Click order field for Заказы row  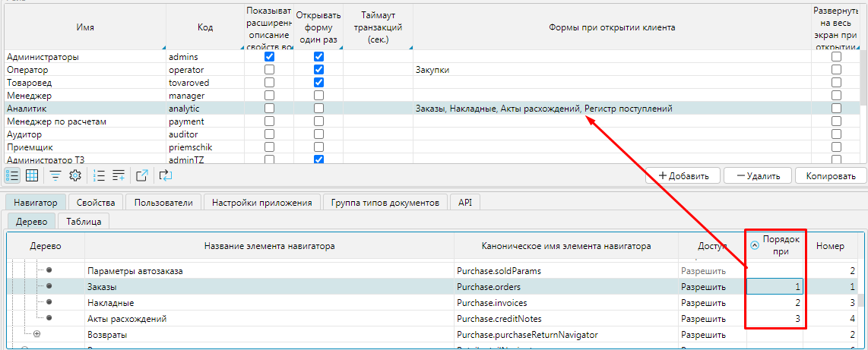click(x=775, y=286)
